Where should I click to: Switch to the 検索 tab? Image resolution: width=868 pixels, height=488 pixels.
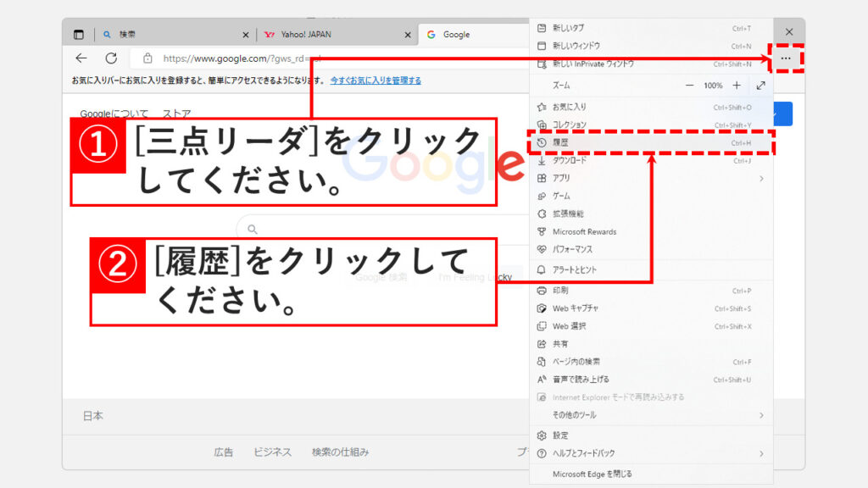point(170,35)
